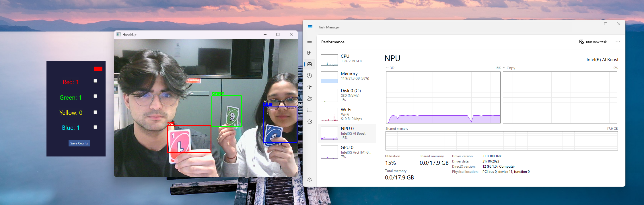Click the red detection box on card

[189, 139]
